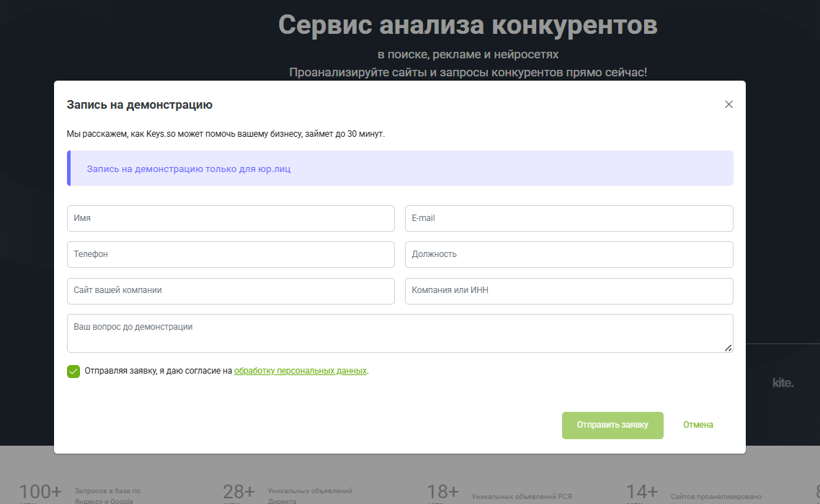
Task: Click the 14+ Сайтов проанализировано statistic
Action: coord(694,494)
